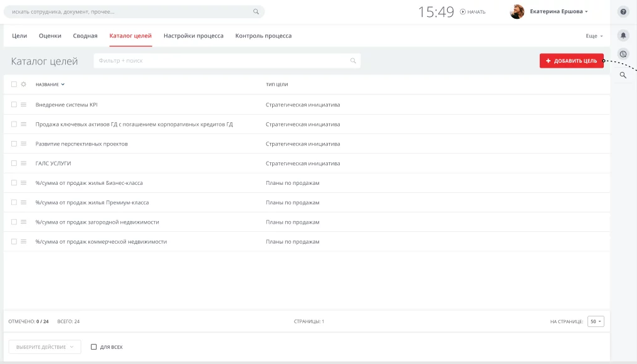Open row menu for ГАЛС УСЛУГИ
The image size is (637, 364).
click(x=23, y=164)
